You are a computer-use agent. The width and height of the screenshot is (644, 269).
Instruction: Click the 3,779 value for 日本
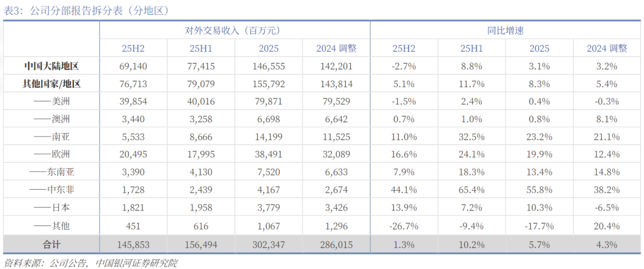pos(268,208)
